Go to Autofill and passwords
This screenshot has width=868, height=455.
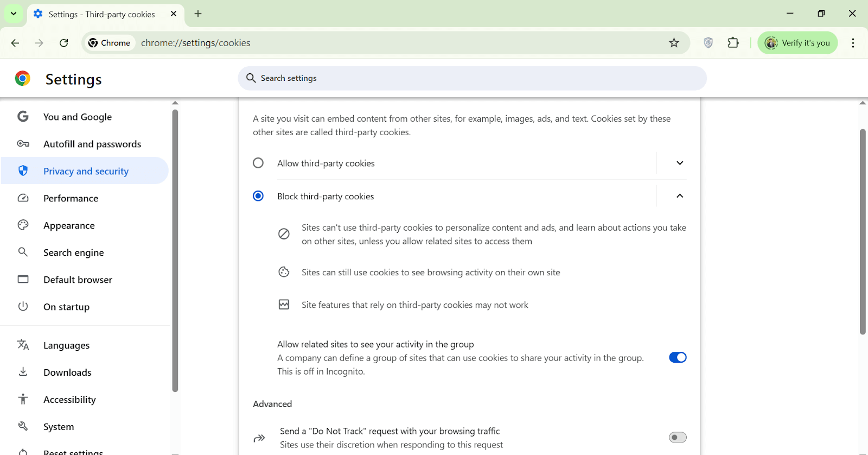(x=92, y=144)
